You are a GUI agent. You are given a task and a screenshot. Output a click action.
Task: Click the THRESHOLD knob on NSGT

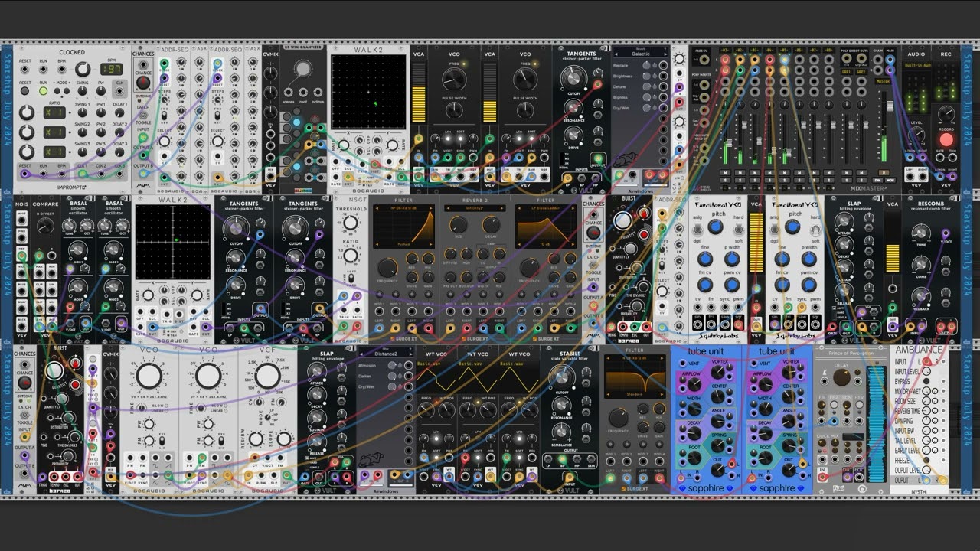point(349,223)
